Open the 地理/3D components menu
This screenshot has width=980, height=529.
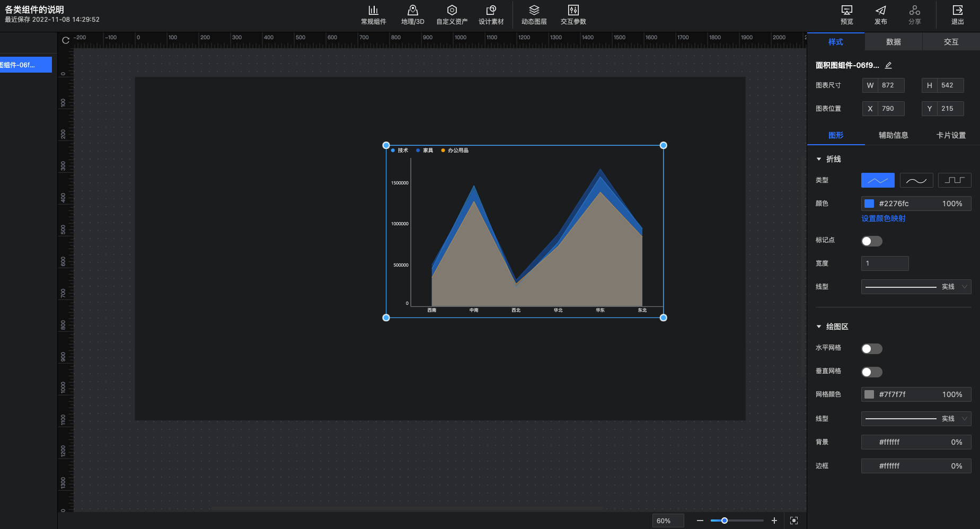pyautogui.click(x=412, y=15)
